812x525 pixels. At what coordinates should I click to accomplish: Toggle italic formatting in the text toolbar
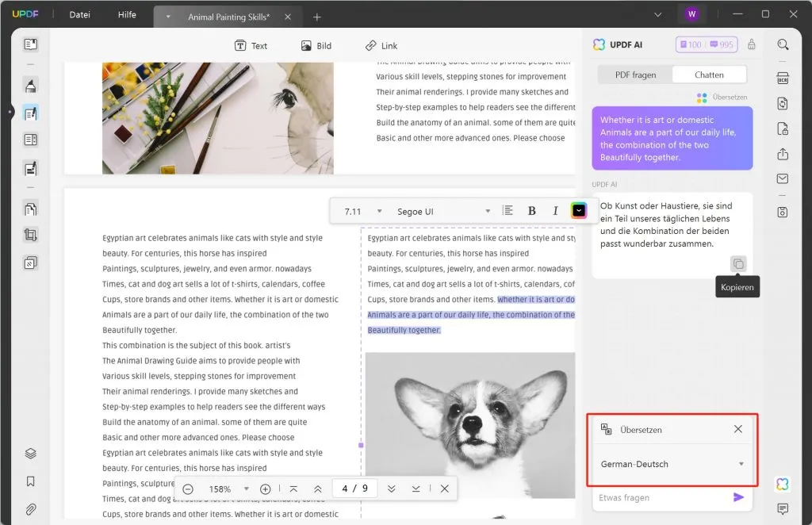[x=556, y=210]
